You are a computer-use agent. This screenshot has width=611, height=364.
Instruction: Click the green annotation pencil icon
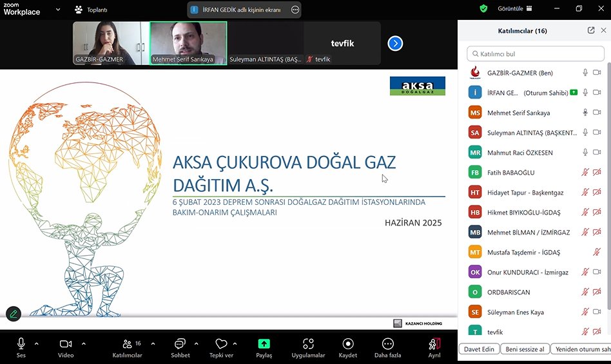(x=14, y=314)
